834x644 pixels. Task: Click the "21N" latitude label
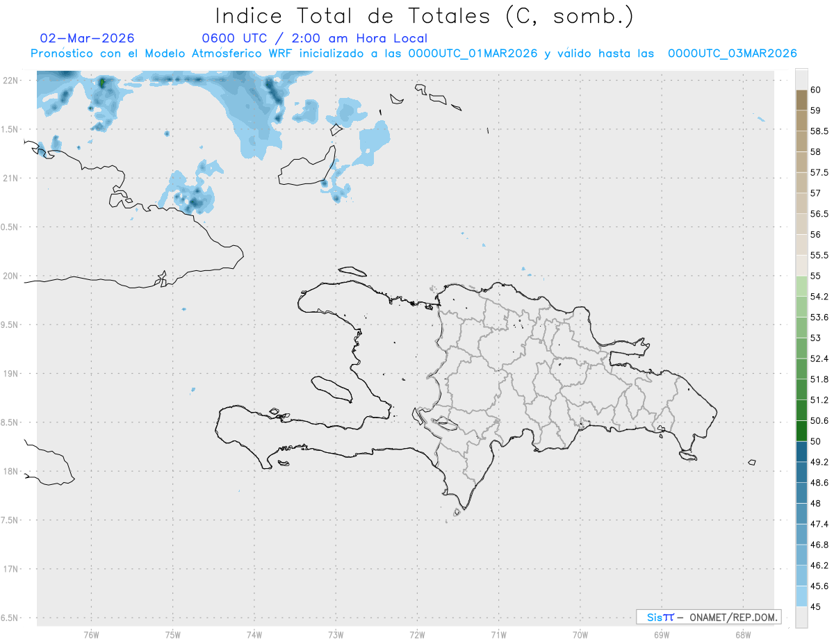tap(10, 179)
